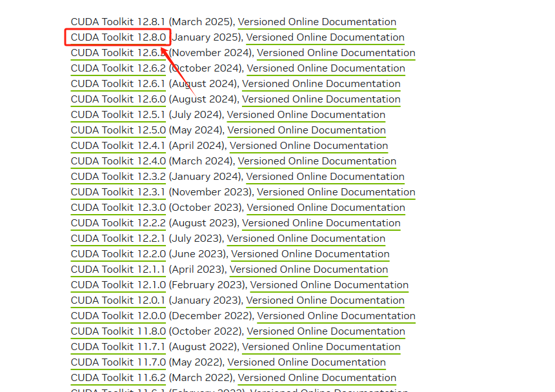
Task: Open documentation for 12.3.0 October 2023
Action: (326, 208)
